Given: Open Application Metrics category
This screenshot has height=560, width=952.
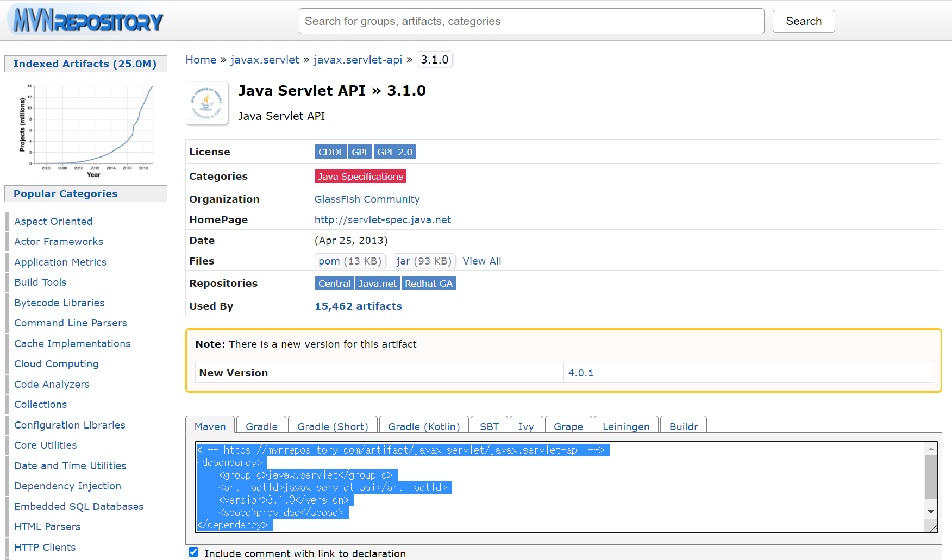Looking at the screenshot, I should [60, 262].
